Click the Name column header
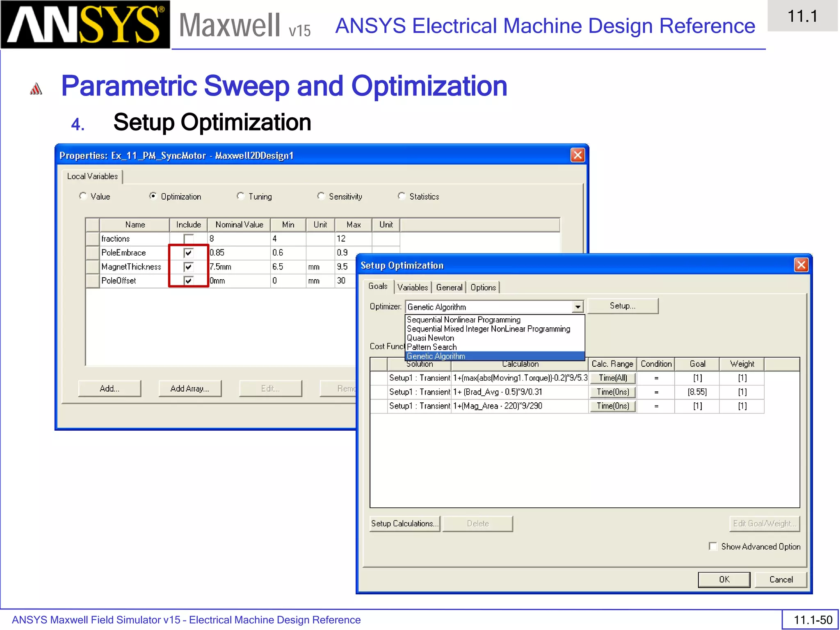This screenshot has width=840, height=630. click(135, 225)
